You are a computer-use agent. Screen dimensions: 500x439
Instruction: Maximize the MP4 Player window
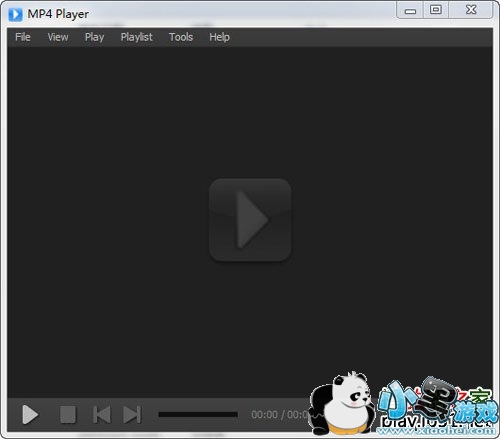click(x=436, y=10)
